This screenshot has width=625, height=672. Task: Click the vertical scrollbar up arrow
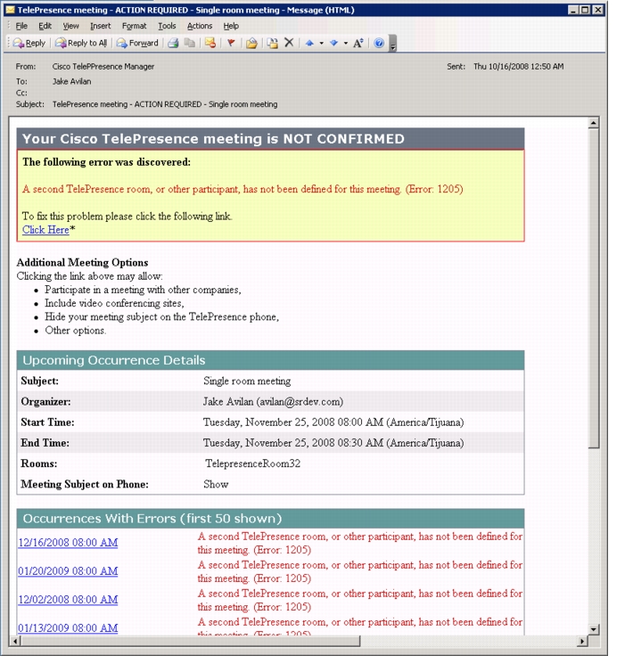point(593,123)
